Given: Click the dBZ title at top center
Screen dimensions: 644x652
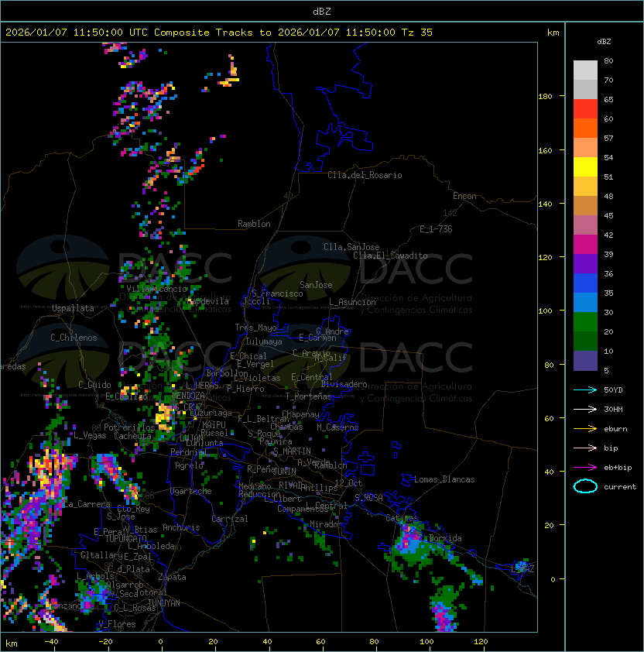Looking at the screenshot, I should [322, 12].
